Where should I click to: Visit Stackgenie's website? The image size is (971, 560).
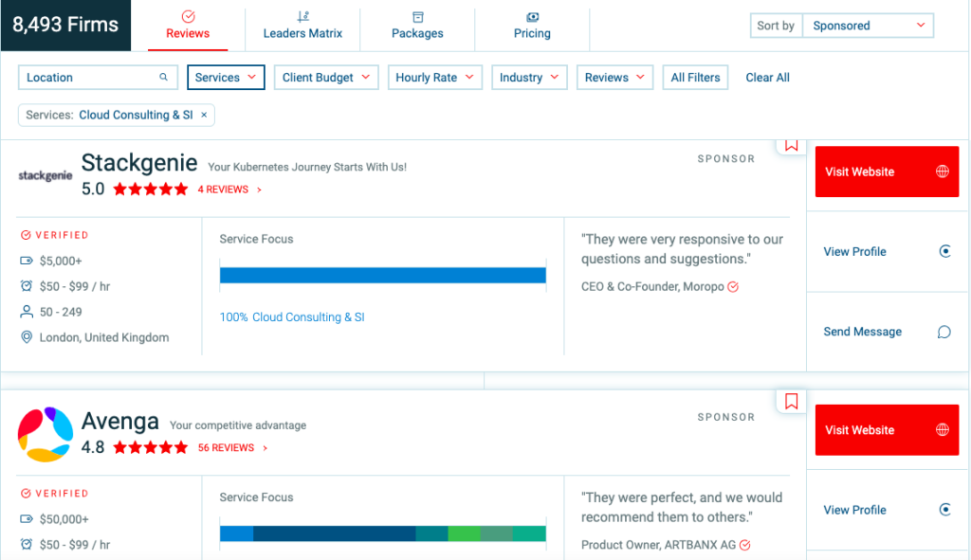click(887, 172)
